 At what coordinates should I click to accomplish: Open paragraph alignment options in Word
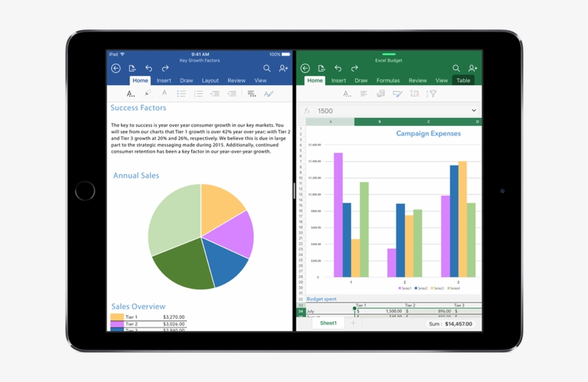(x=252, y=94)
